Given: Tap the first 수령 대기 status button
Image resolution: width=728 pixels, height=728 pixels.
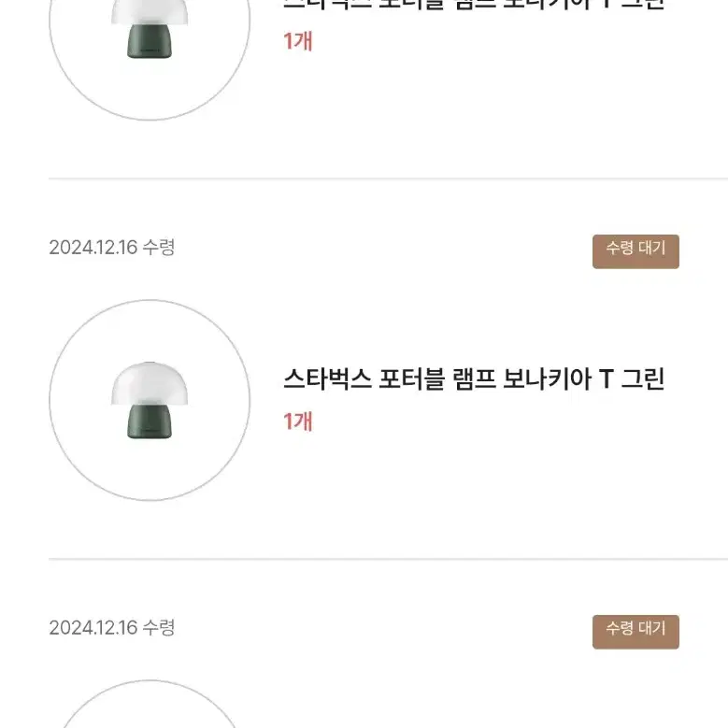Looking at the screenshot, I should [635, 251].
